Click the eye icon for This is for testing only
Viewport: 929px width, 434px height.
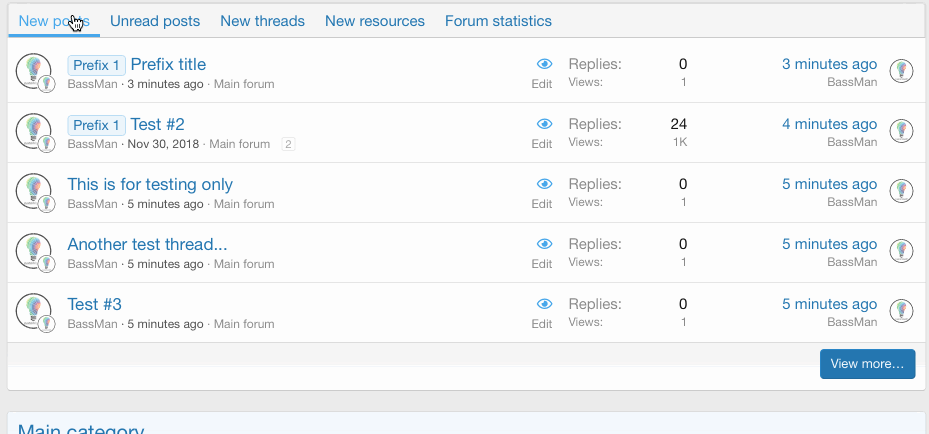click(544, 184)
